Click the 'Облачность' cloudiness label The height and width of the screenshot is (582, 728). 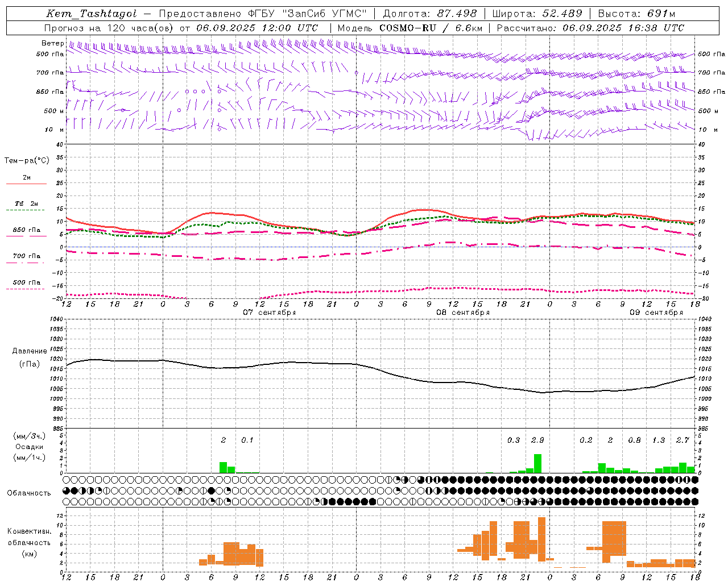click(x=29, y=493)
